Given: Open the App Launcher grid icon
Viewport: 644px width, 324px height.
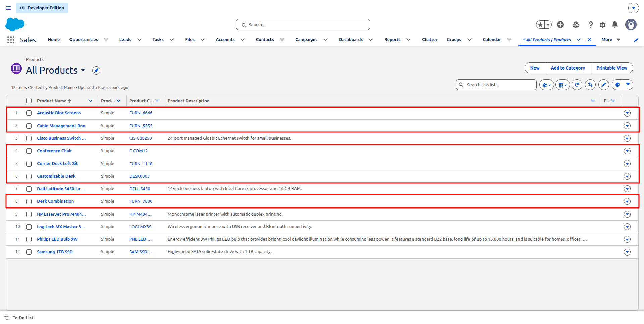Looking at the screenshot, I should coord(11,40).
